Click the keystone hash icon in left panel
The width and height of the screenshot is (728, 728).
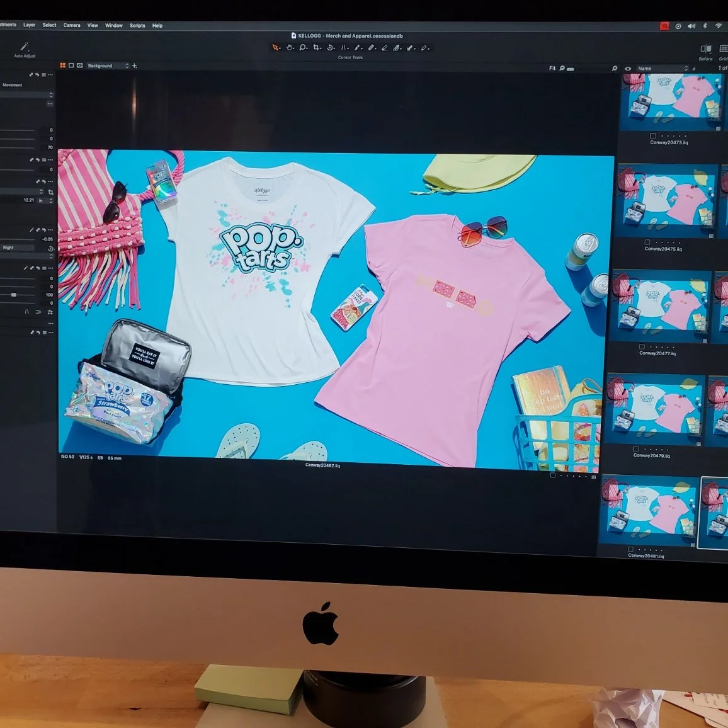coord(50,312)
